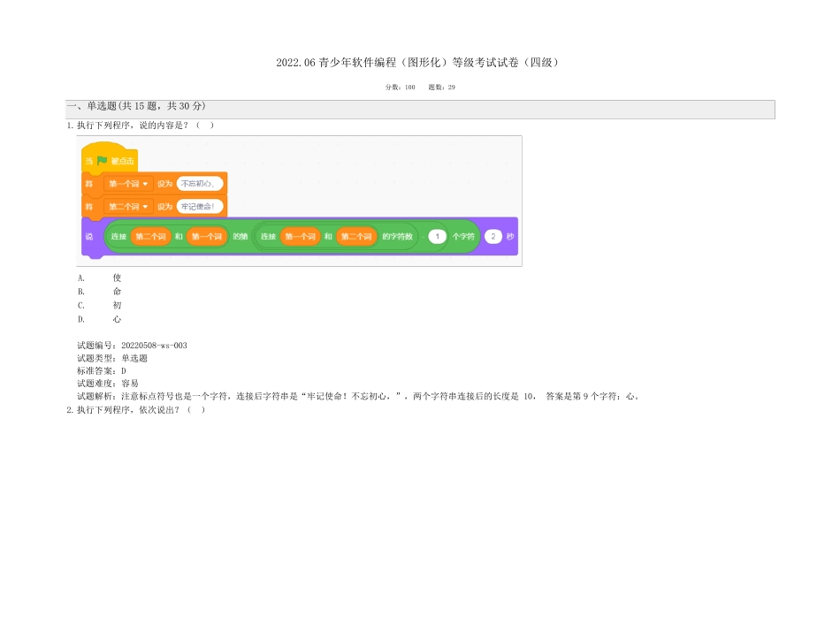This screenshot has width=840, height=624.
Task: Click the 说 label on purple block
Action: (89, 236)
